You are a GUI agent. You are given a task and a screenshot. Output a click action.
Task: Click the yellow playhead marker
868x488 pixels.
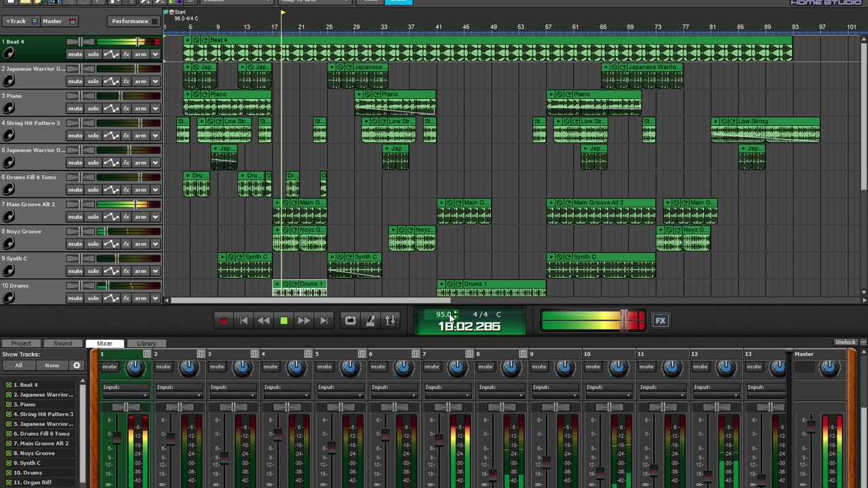tap(283, 13)
